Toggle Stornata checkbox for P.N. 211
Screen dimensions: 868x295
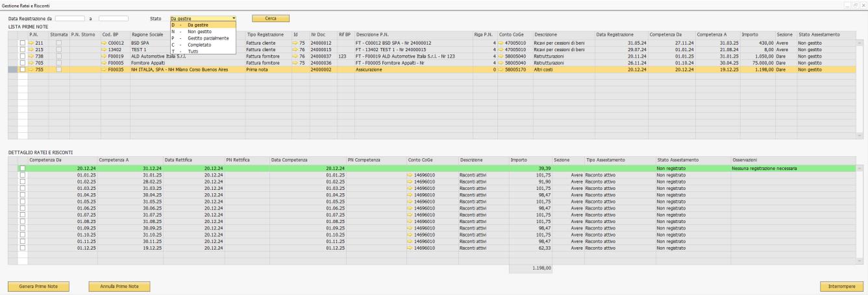(x=59, y=43)
